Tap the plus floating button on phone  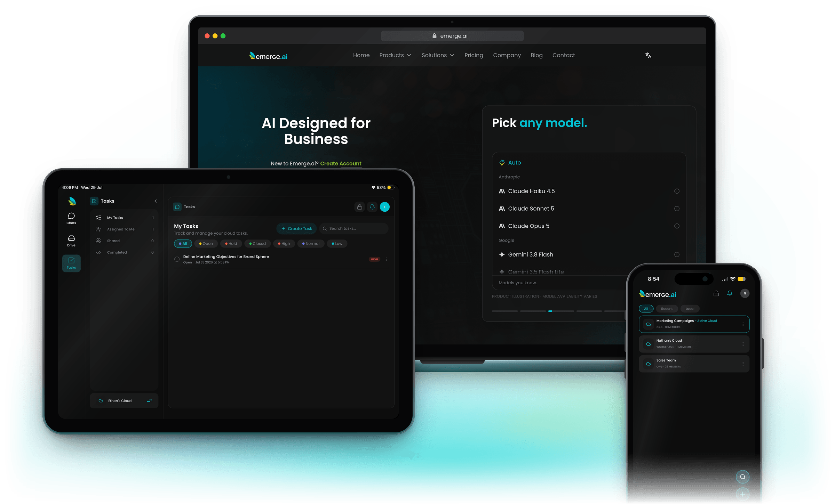tap(742, 494)
